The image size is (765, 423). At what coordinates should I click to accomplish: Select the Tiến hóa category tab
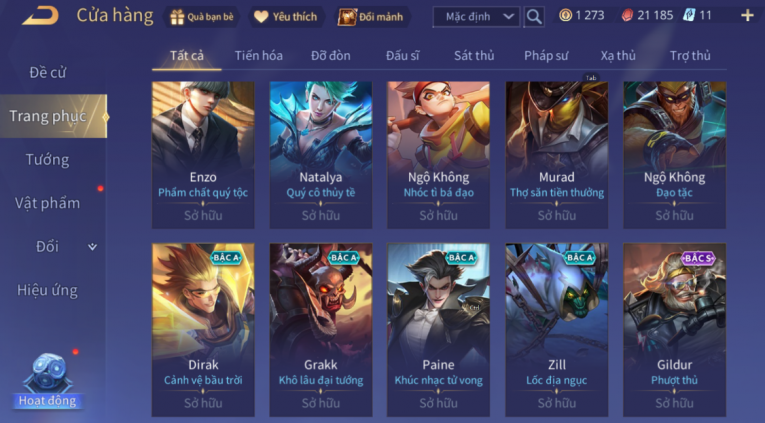click(259, 56)
